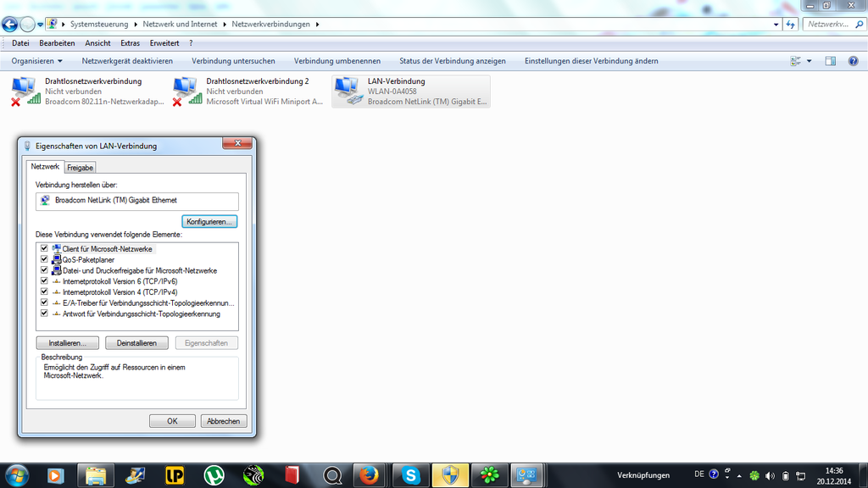The height and width of the screenshot is (488, 868).
Task: Refresh the Netzwerkverbindungen address bar
Action: pyautogui.click(x=790, y=25)
